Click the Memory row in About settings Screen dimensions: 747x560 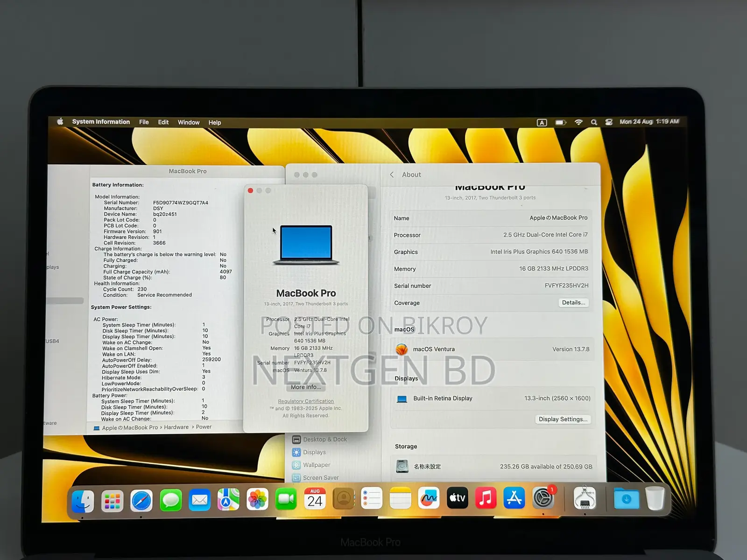[x=491, y=269]
